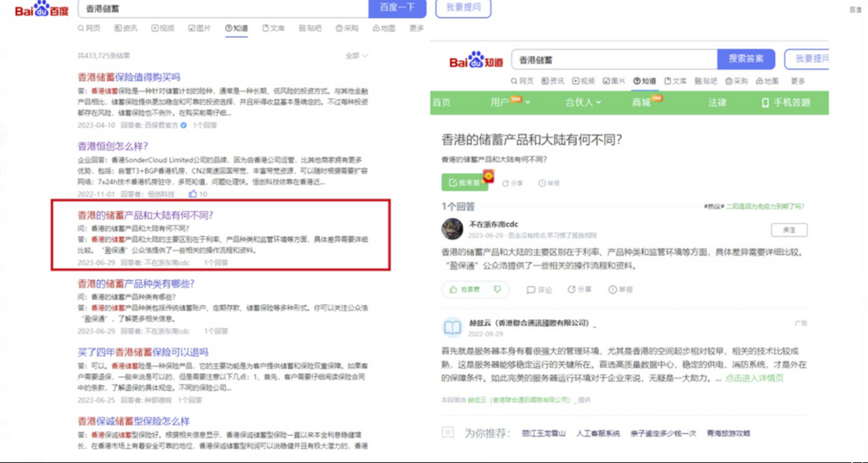Click the avatar of 不在浙东南cdc
The width and height of the screenshot is (868, 463).
[x=452, y=229]
